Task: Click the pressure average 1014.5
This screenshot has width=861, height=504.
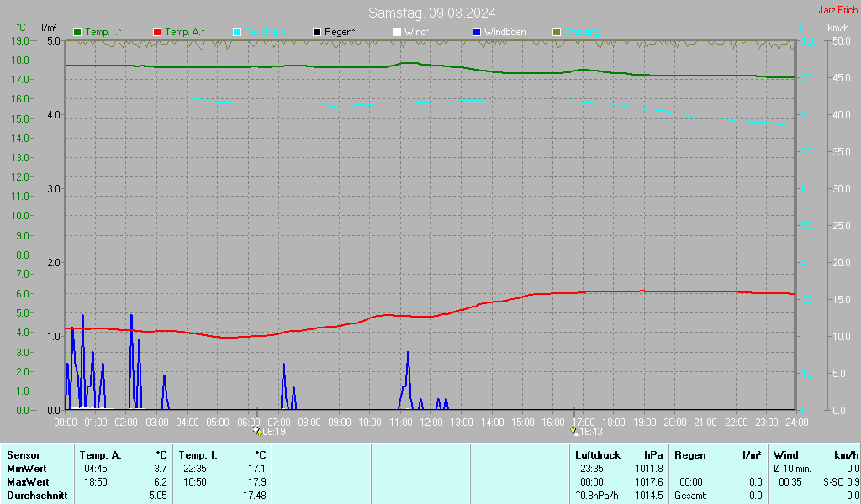Action: click(x=649, y=496)
